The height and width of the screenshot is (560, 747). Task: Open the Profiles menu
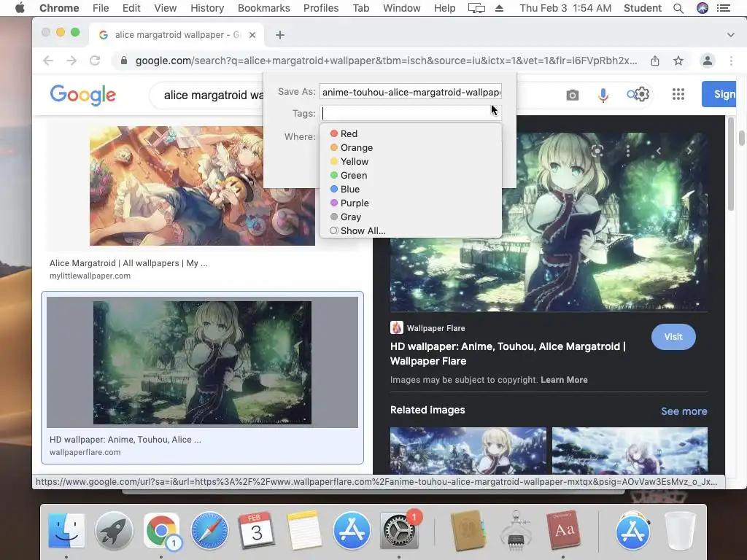[321, 8]
